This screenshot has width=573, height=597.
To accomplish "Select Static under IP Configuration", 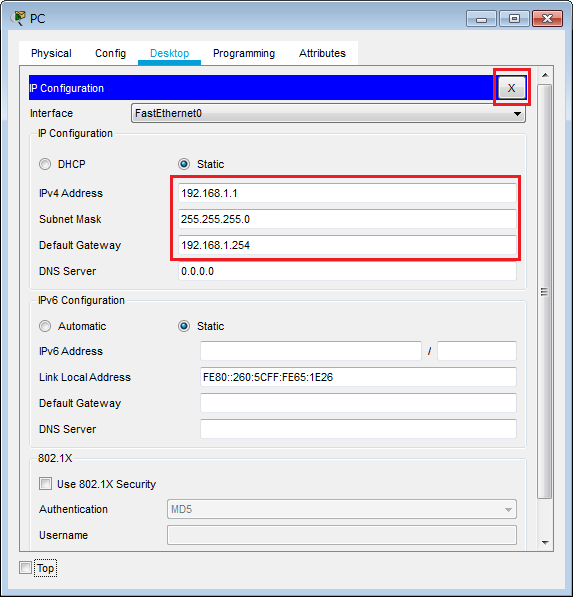I will click(184, 164).
